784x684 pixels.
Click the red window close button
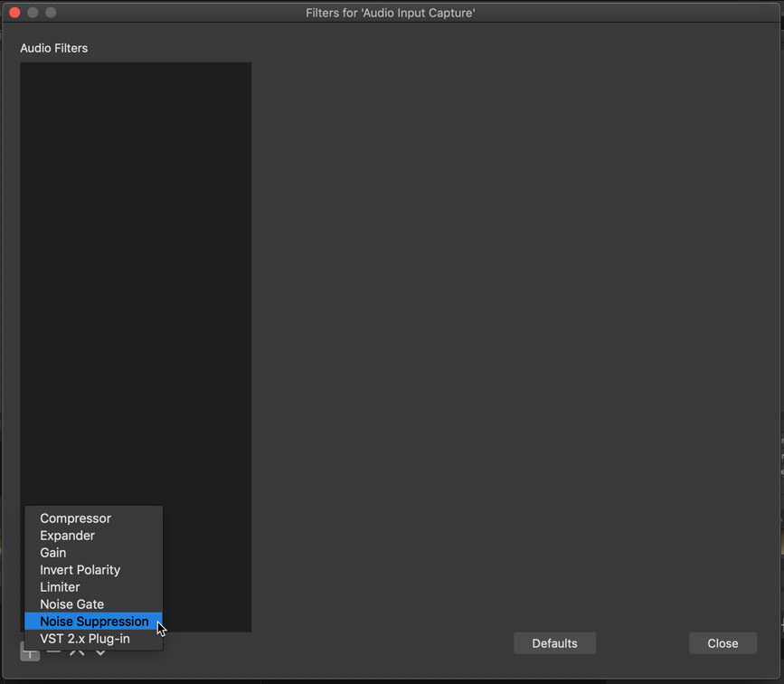click(x=15, y=13)
